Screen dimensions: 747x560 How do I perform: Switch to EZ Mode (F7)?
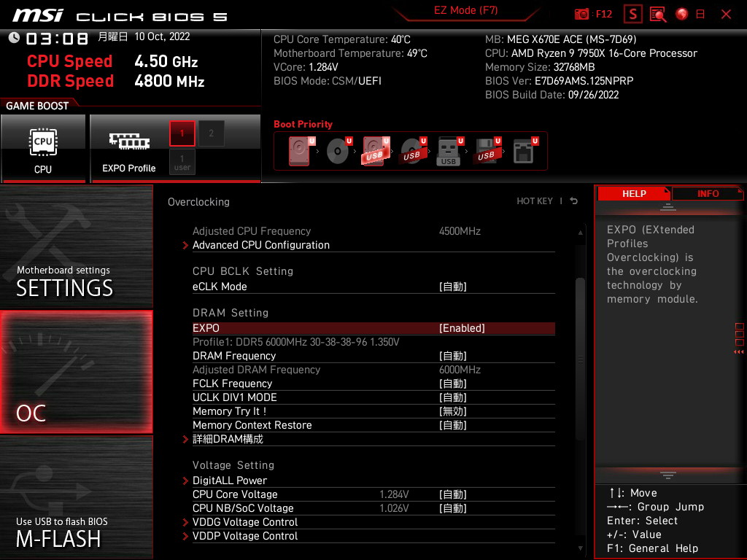coord(465,10)
